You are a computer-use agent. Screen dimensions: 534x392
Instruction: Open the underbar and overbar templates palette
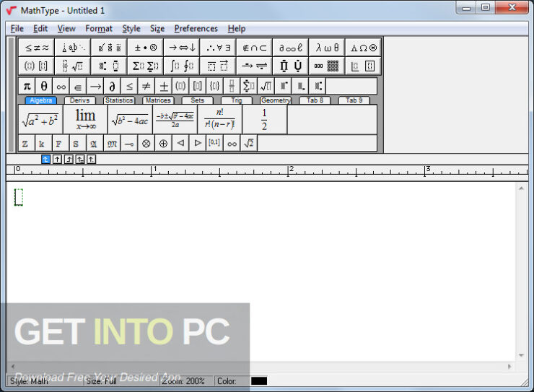coord(219,66)
